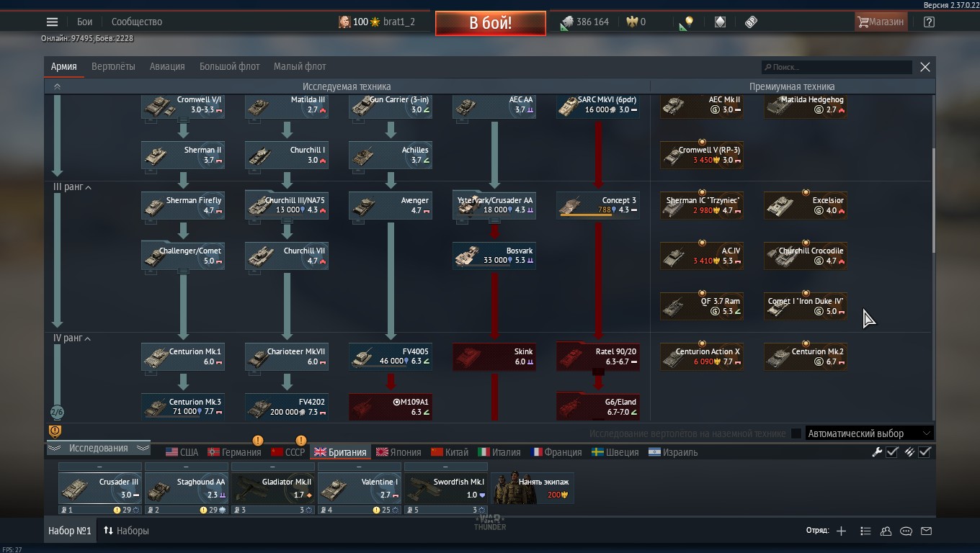Select the FV4005 tank destroyer
980x553 pixels.
coord(391,356)
